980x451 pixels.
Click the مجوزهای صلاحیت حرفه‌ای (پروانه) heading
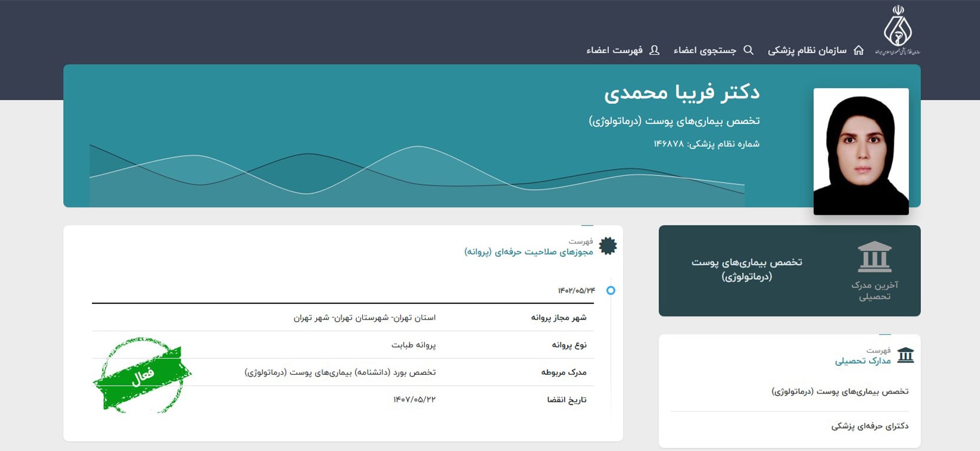(x=529, y=252)
